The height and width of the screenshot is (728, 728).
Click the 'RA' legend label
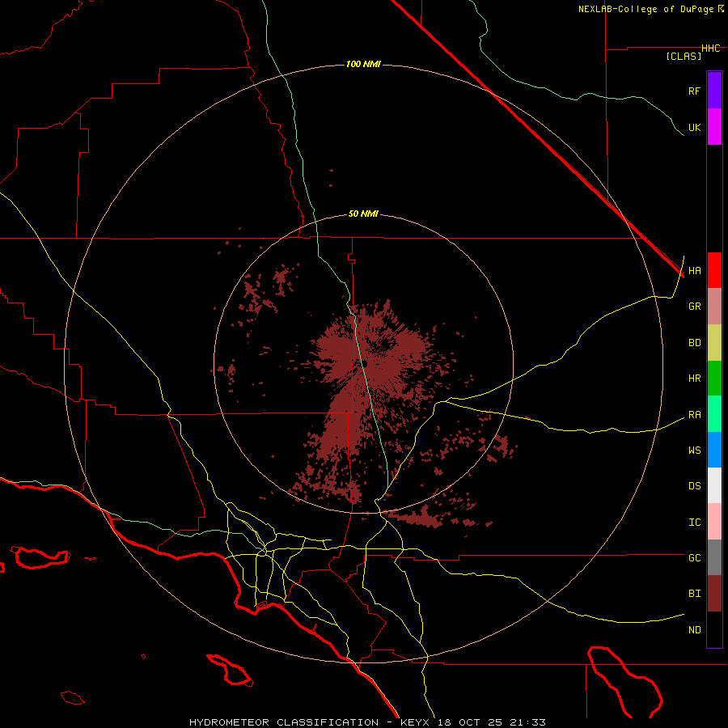pos(694,415)
